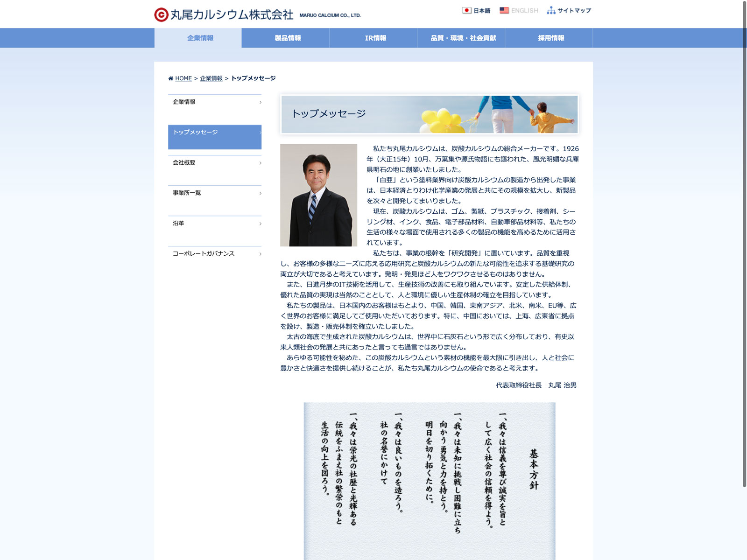
Task: Click the home icon in breadcrumb
Action: point(171,78)
